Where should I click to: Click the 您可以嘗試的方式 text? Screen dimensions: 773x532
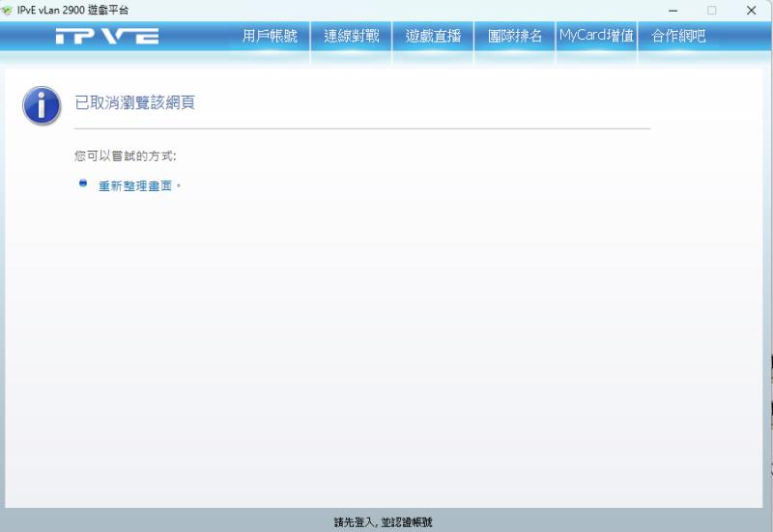126,156
